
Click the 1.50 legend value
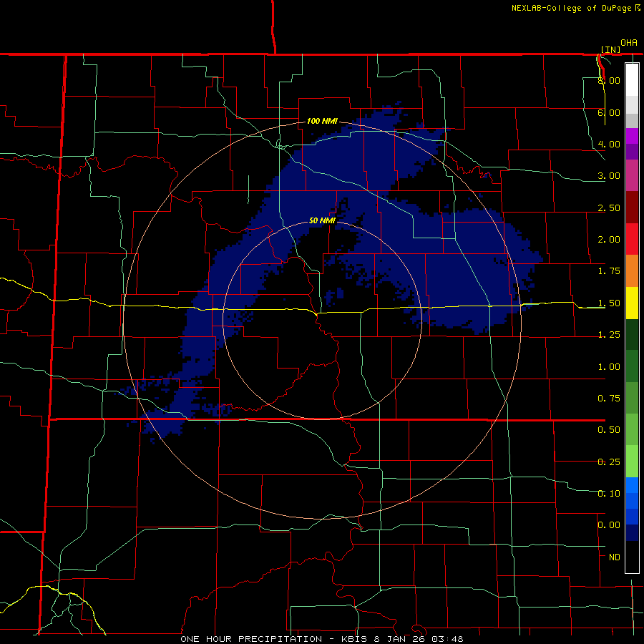pos(609,303)
